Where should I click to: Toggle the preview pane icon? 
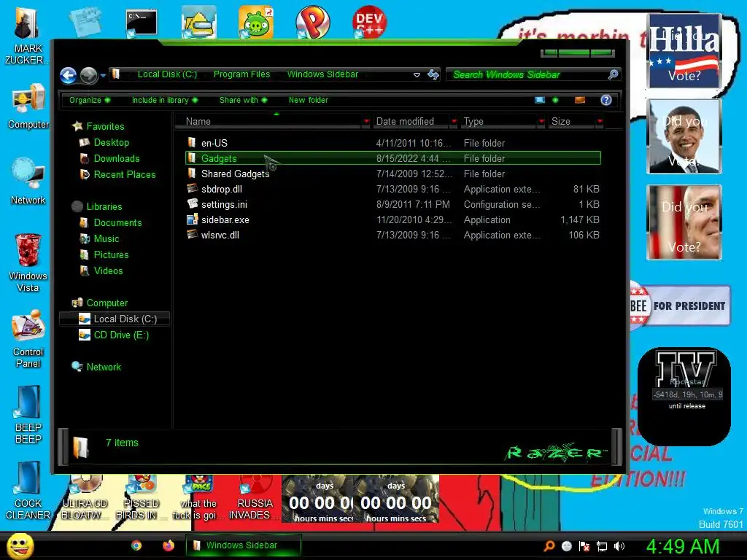coord(580,100)
